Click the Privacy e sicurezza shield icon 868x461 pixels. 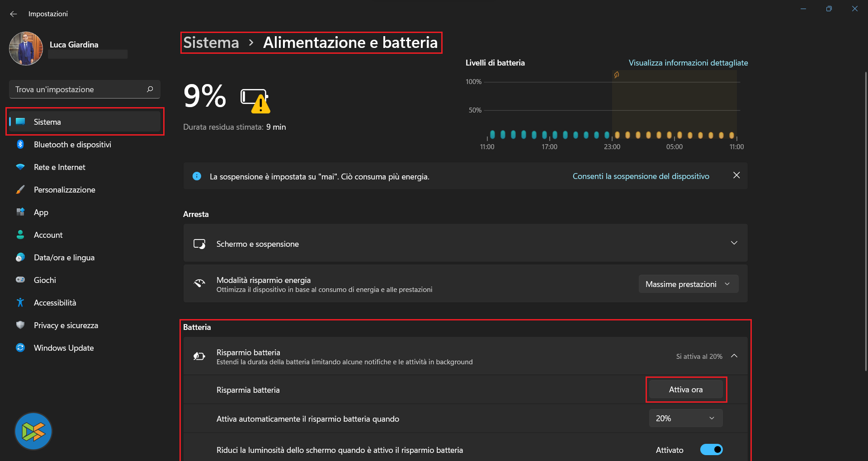click(20, 325)
